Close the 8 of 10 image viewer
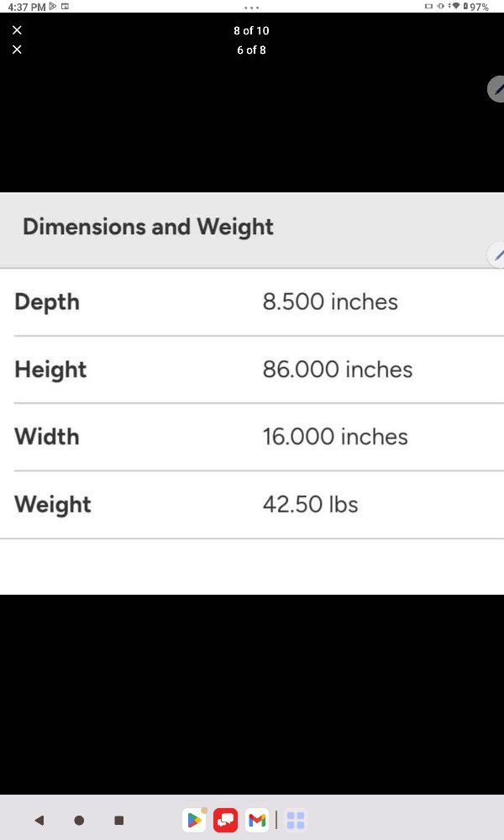The width and height of the screenshot is (504, 840). [x=17, y=30]
